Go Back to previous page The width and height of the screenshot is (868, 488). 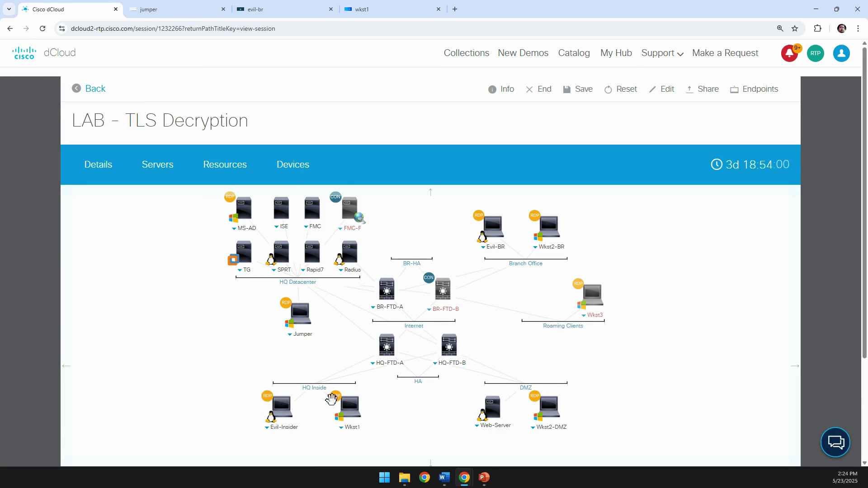(89, 89)
